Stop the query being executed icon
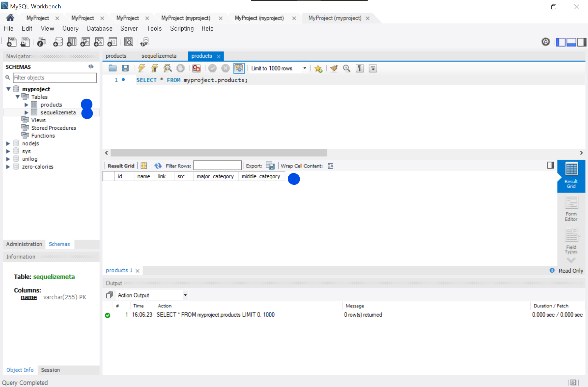Image resolution: width=588 pixels, height=387 pixels. tap(180, 68)
